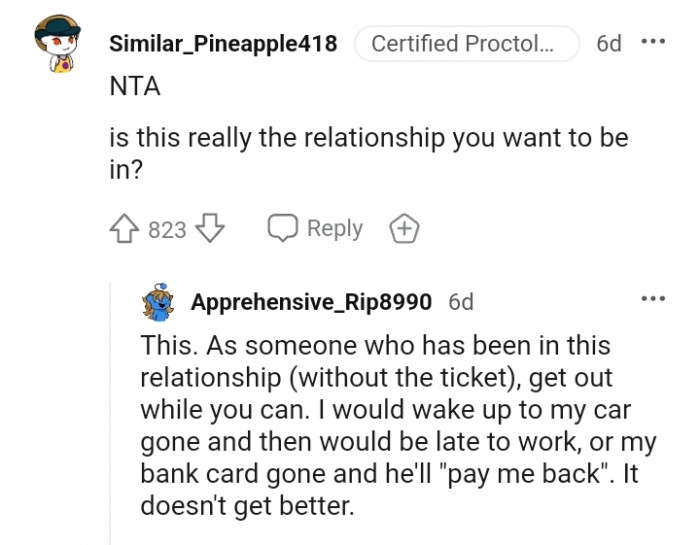Downvote the NTA comment
The width and height of the screenshot is (700, 545).
pos(209,229)
